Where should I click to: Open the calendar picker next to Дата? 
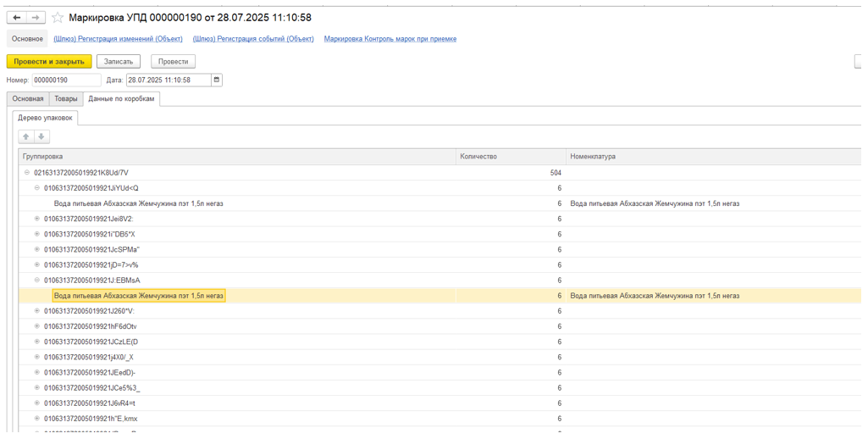(217, 81)
